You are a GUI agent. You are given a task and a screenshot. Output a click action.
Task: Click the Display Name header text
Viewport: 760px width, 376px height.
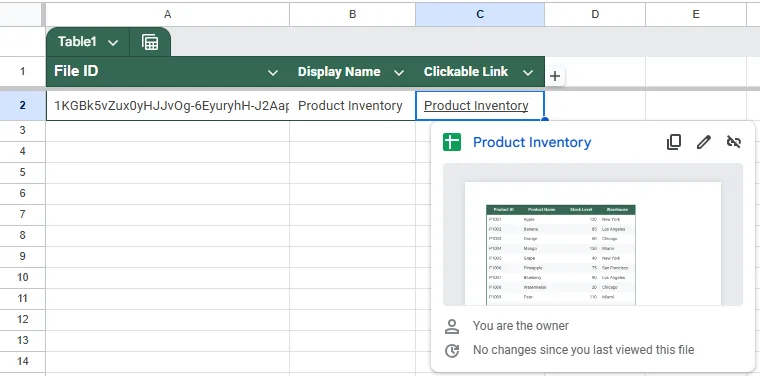[339, 72]
